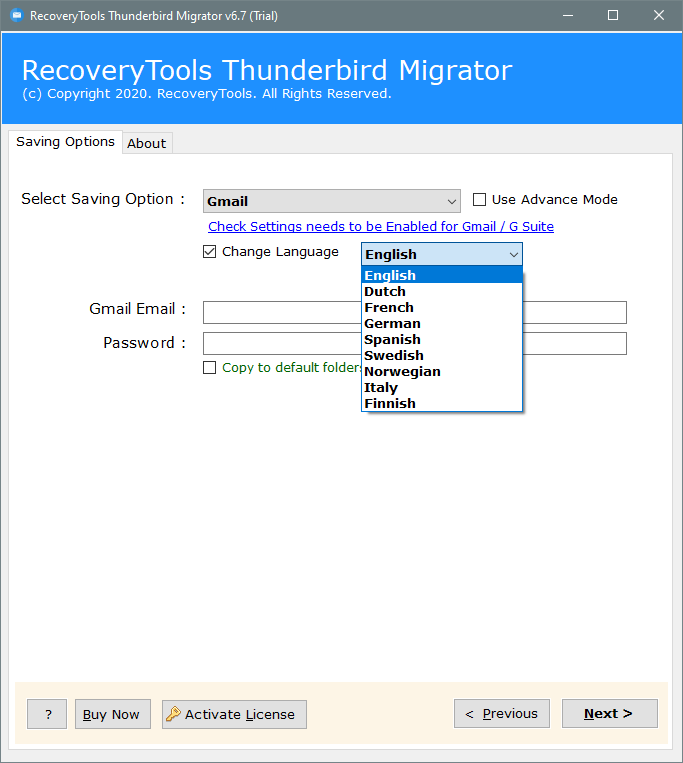This screenshot has width=683, height=763.
Task: Minimize the Thunderbird Migrator window
Action: click(x=568, y=16)
